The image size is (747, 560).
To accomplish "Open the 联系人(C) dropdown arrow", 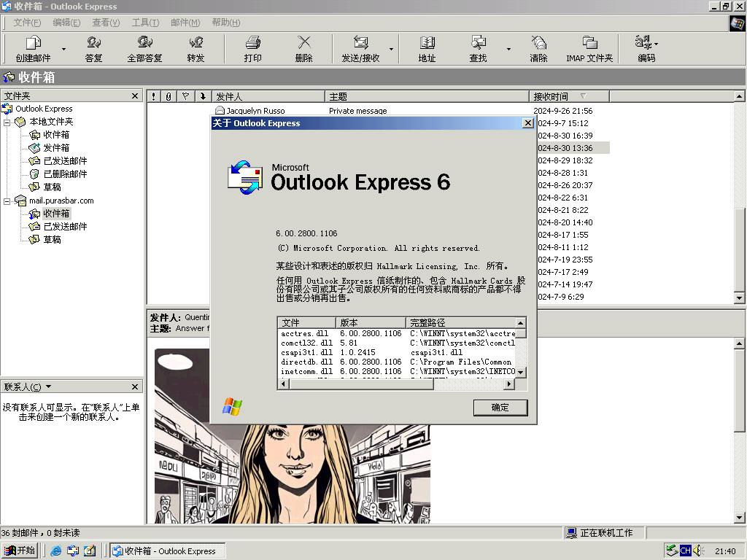I will 48,386.
